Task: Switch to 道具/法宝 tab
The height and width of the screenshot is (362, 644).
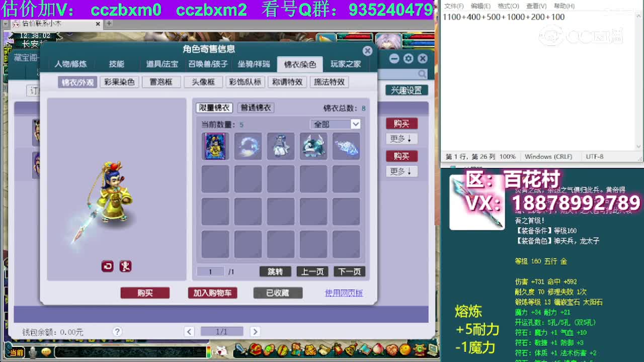Action: pos(162,64)
